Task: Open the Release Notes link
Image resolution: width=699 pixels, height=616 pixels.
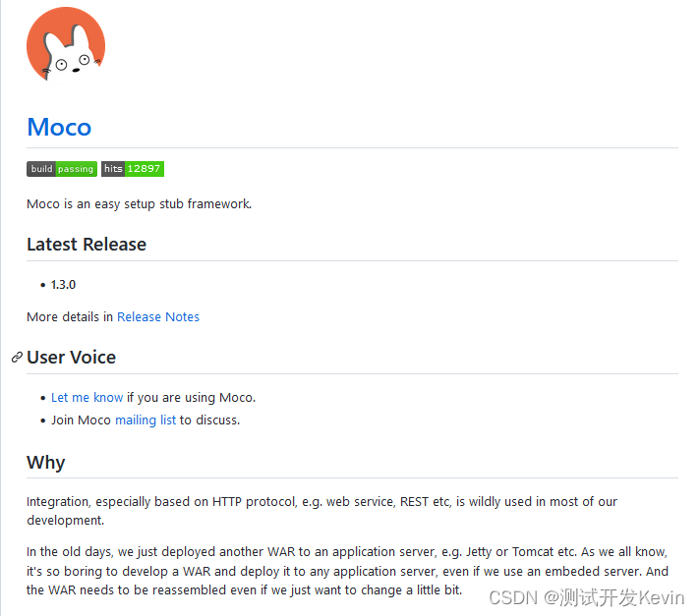Action: pos(157,316)
